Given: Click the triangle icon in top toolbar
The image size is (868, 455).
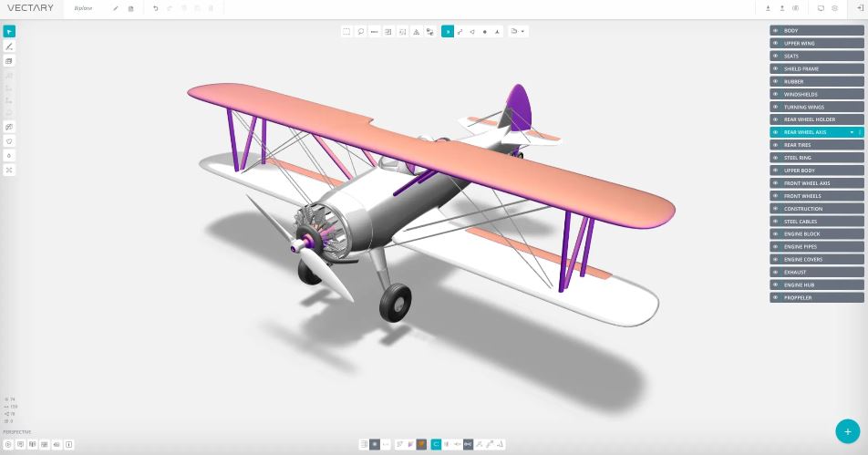Looking at the screenshot, I should (x=417, y=32).
